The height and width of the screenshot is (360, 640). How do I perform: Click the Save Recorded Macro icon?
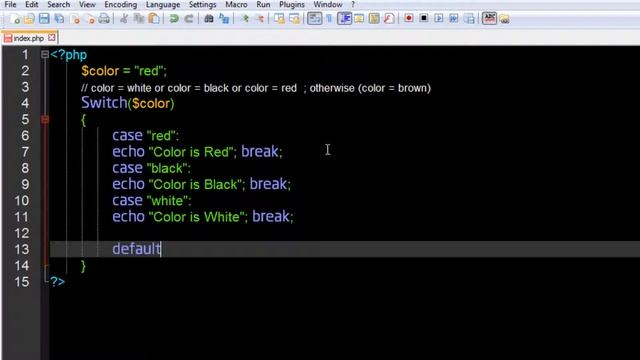469,19
